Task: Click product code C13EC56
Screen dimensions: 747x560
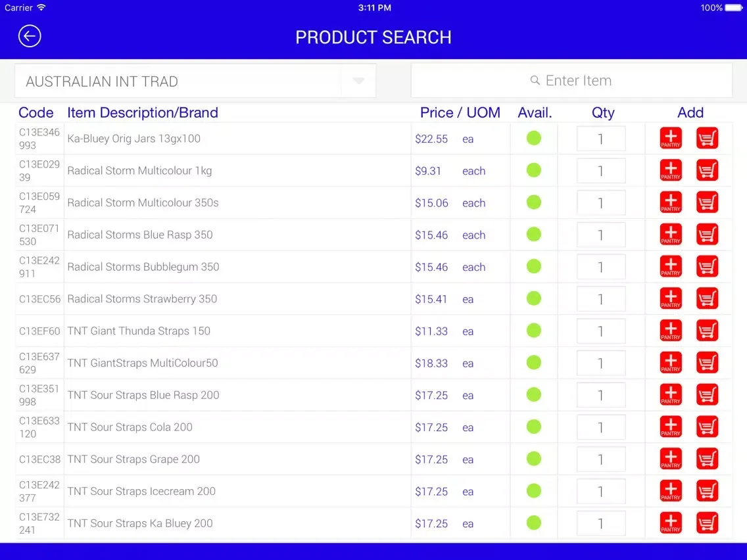Action: (40, 299)
